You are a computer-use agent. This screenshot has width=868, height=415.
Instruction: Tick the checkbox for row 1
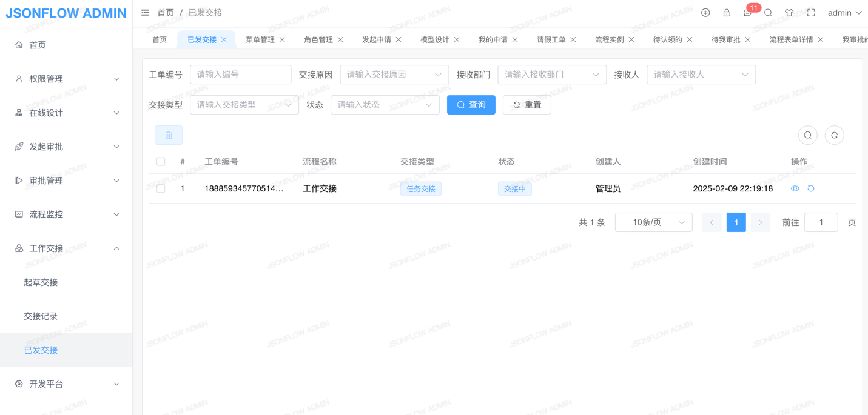tap(161, 188)
